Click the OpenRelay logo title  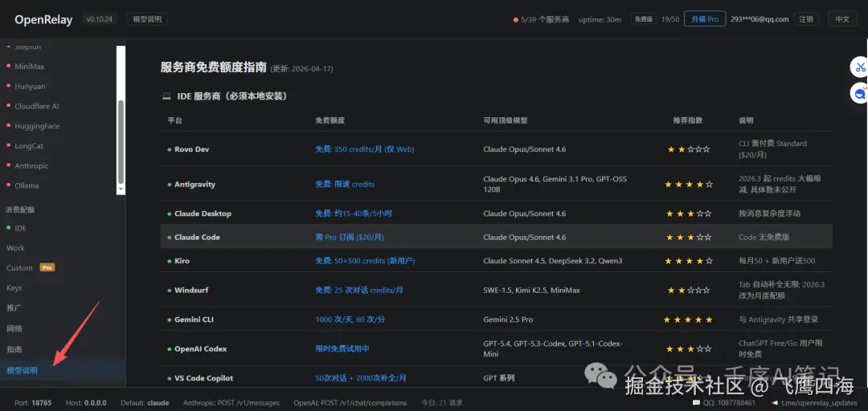[43, 19]
